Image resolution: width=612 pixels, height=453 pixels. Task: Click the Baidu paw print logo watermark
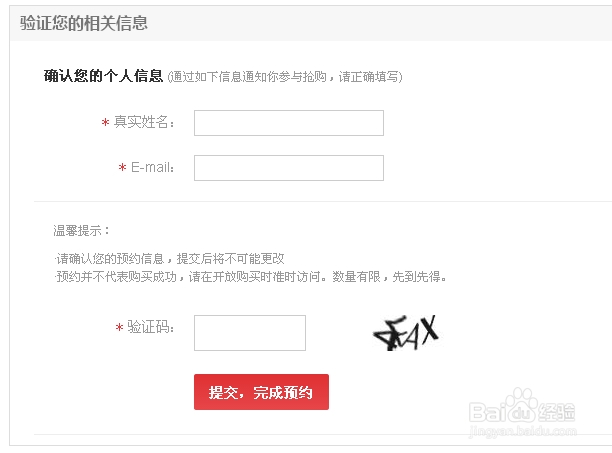(521, 406)
